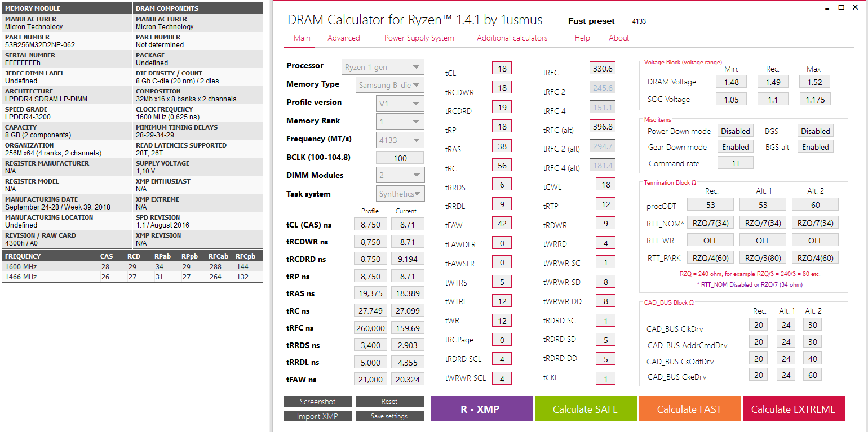This screenshot has width=868, height=432.
Task: Select the tRFC ns Profile value 260,000
Action: click(370, 328)
